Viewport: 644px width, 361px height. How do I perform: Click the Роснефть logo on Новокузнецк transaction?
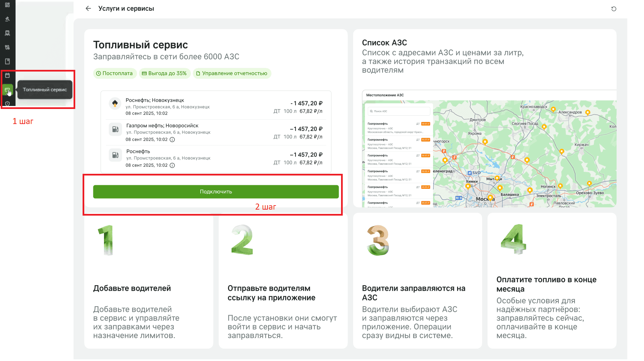click(x=115, y=103)
